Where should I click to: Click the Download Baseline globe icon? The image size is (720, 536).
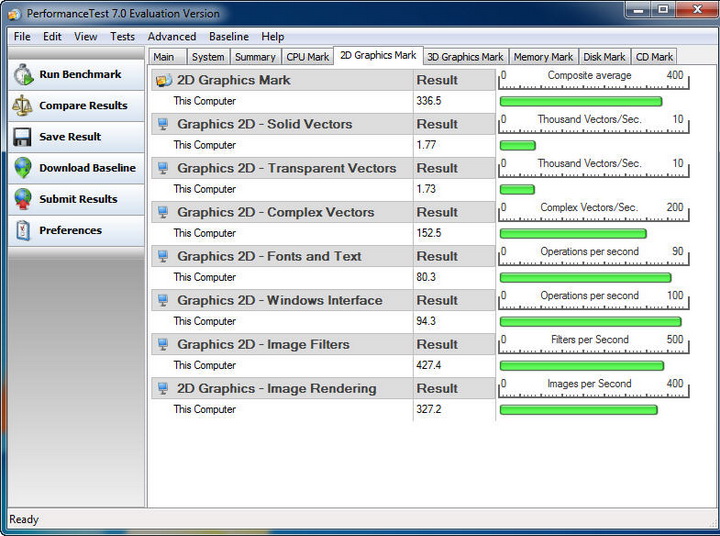[23, 168]
